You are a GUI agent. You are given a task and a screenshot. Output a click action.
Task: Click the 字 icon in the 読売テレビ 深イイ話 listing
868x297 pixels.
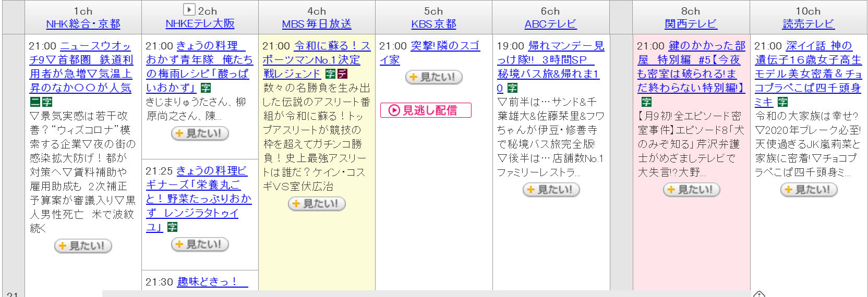[783, 102]
